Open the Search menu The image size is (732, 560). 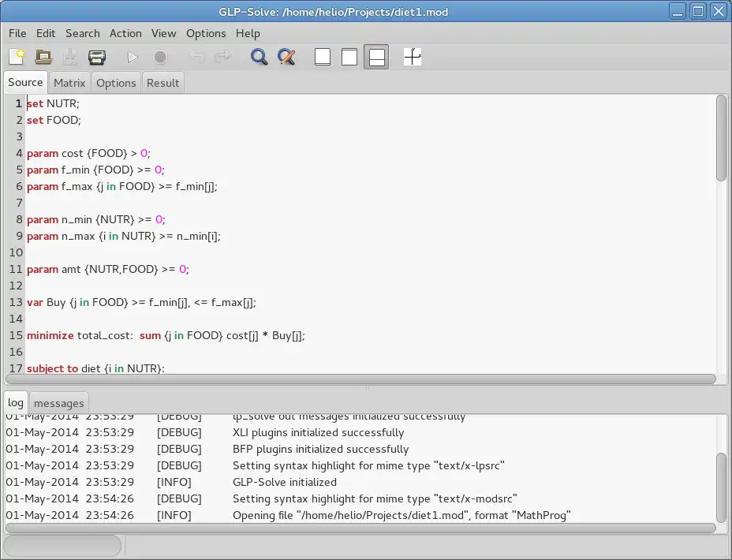(83, 34)
